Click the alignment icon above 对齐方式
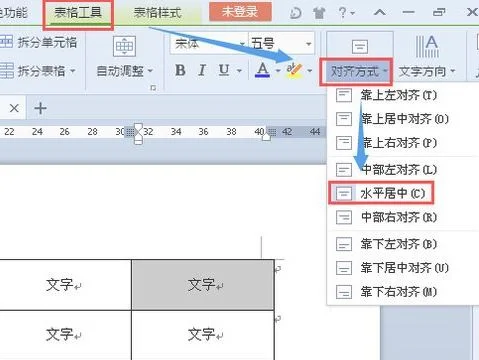The width and height of the screenshot is (479, 360). (360, 46)
